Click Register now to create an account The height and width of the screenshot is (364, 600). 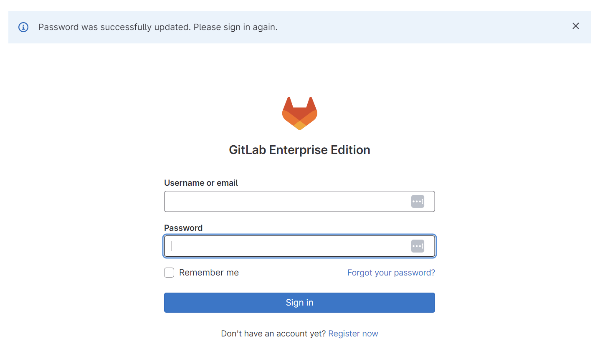point(353,333)
